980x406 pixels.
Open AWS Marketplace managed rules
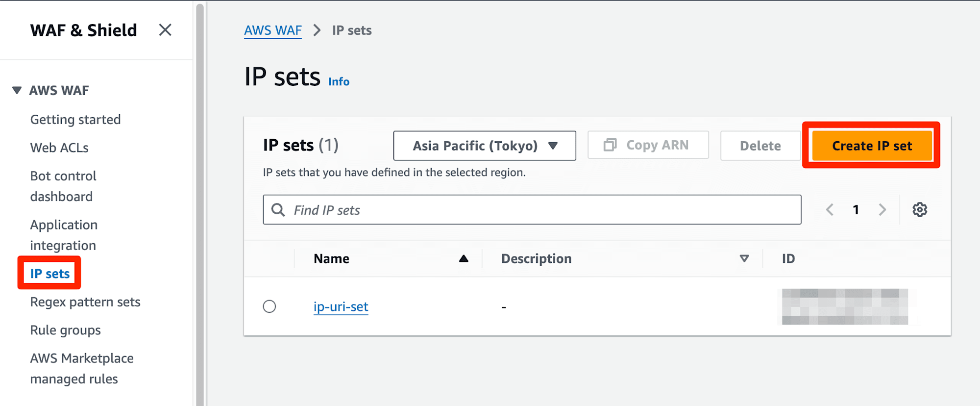click(82, 369)
